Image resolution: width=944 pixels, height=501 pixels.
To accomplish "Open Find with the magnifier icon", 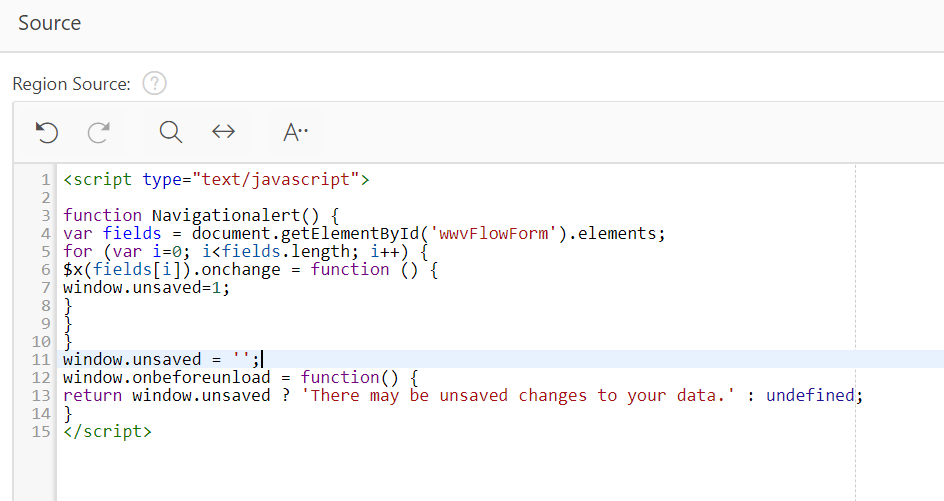I will pos(170,132).
